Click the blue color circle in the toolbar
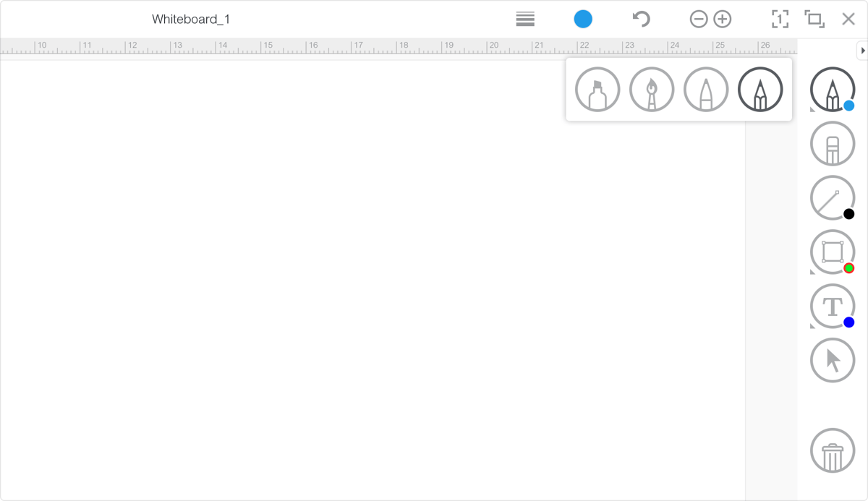Viewport: 868px width, 501px height. pyautogui.click(x=583, y=19)
